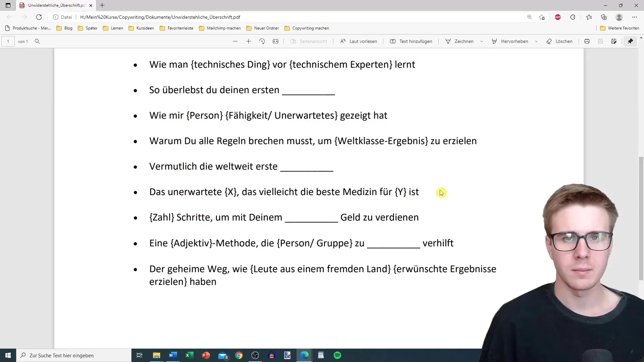Open the favorites list icon
644x362 pixels.
589,17
